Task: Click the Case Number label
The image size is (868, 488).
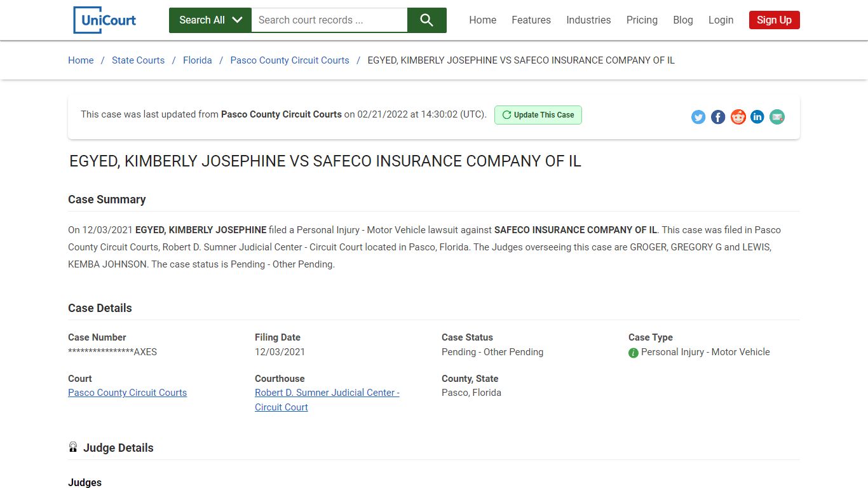Action: coord(97,337)
